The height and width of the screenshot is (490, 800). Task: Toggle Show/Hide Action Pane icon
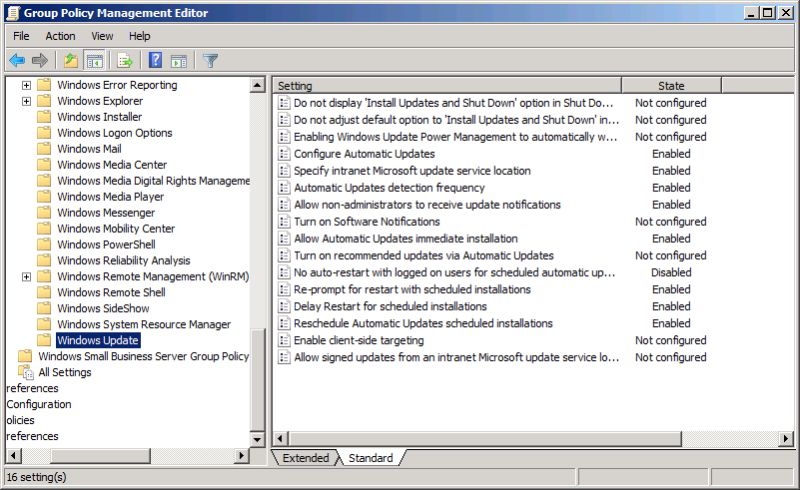click(179, 61)
